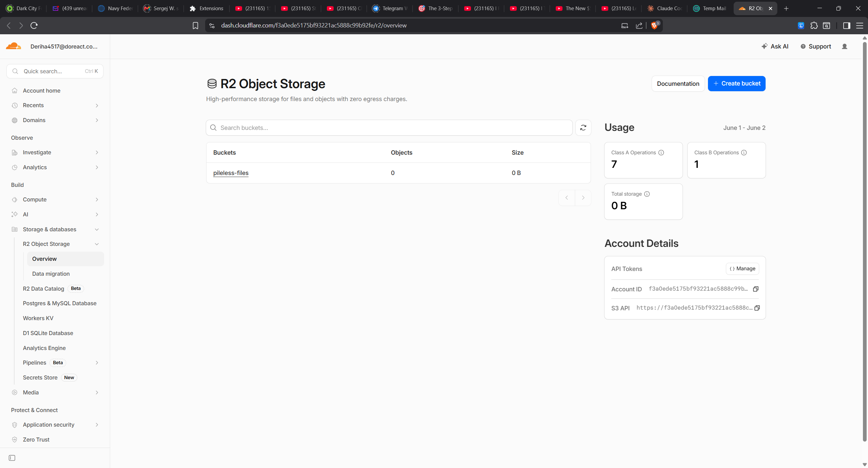Go to previous page of buckets
This screenshot has height=468, width=868.
point(567,198)
